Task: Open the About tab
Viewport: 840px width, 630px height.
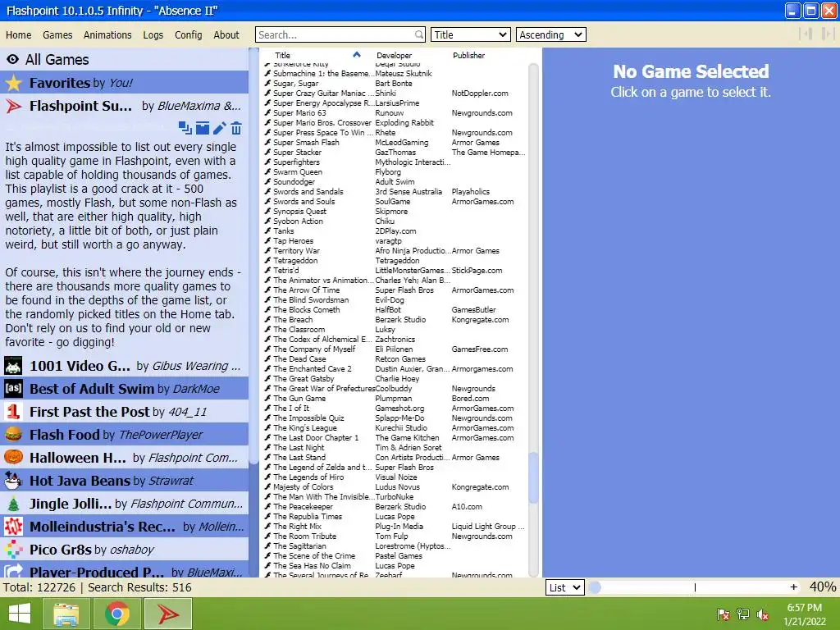Action: (x=226, y=34)
